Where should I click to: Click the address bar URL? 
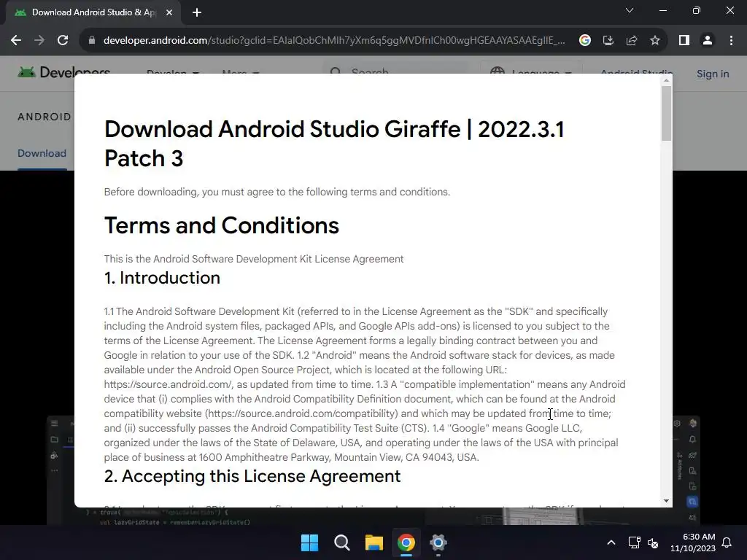pos(334,41)
